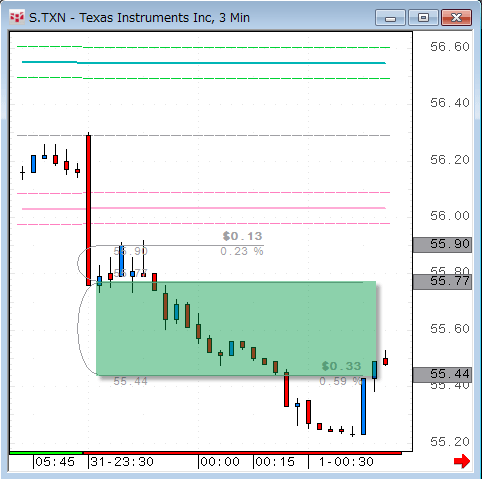Click the 0.23 % range label
482x479 pixels.
click(242, 251)
